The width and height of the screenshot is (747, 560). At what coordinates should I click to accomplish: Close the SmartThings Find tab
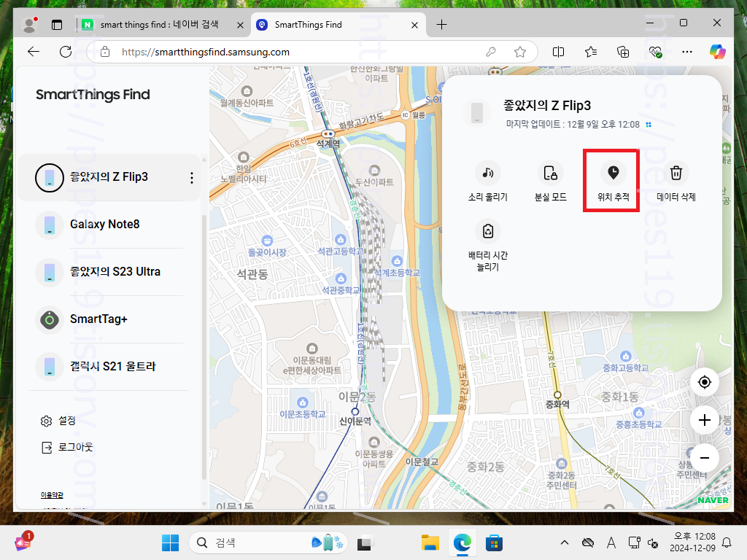tap(414, 26)
